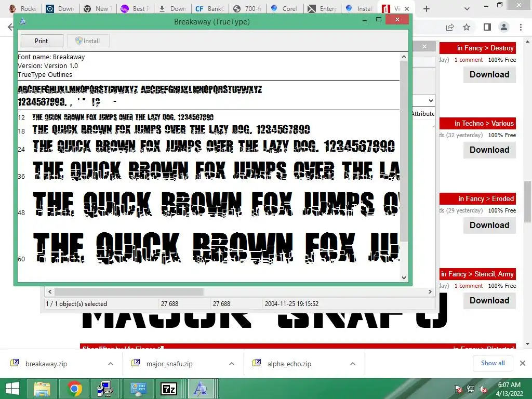This screenshot has height=399, width=532.
Task: Open the Rocks browser tab
Action: [x=23, y=8]
